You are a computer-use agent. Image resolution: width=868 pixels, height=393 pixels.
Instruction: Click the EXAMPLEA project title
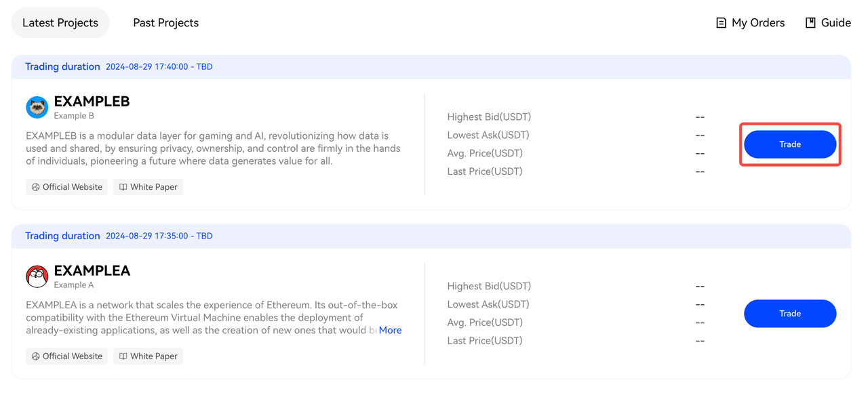pos(92,271)
